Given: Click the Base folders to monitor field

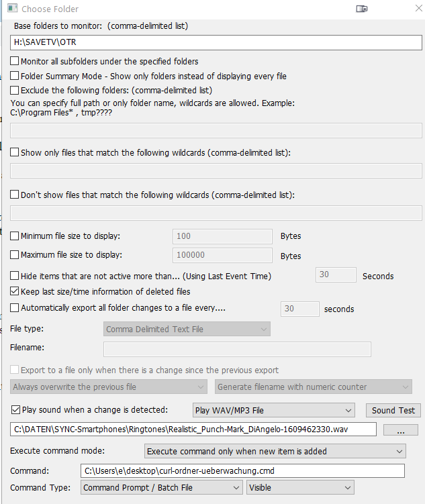Looking at the screenshot, I should point(215,42).
